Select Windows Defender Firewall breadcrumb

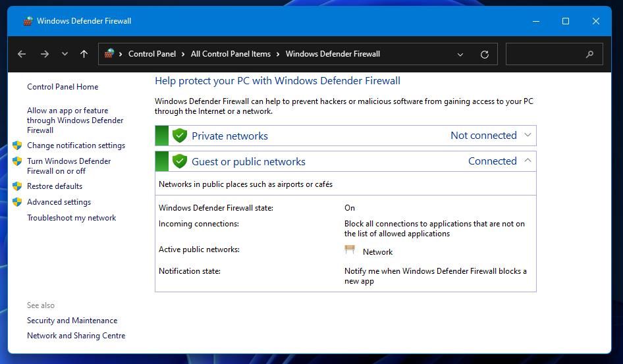pos(333,54)
